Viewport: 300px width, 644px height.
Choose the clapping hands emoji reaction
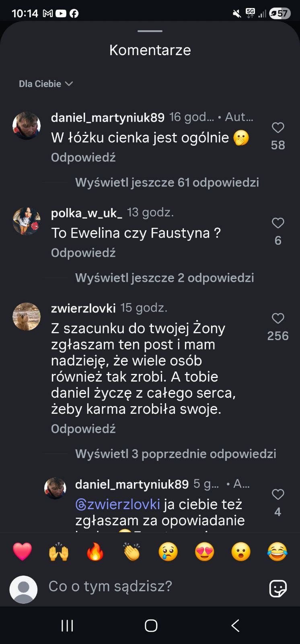pyautogui.click(x=132, y=551)
